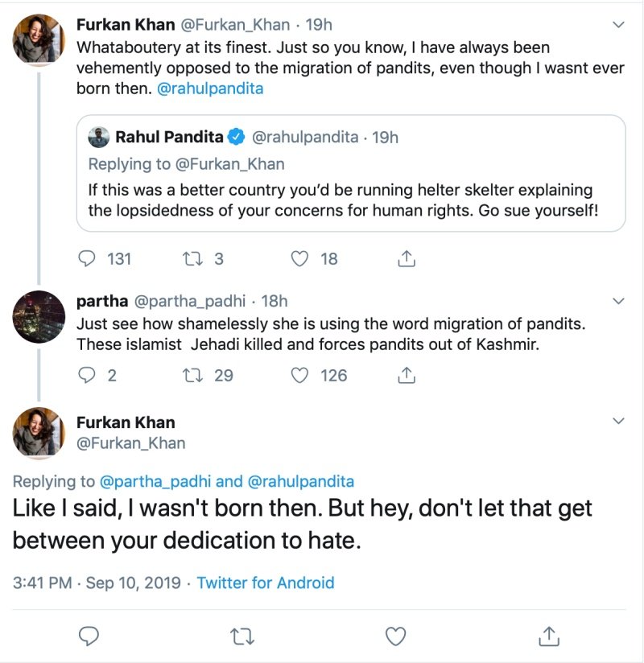This screenshot has width=644, height=663.
Task: Open partha's profile picture
Action: tap(39, 317)
